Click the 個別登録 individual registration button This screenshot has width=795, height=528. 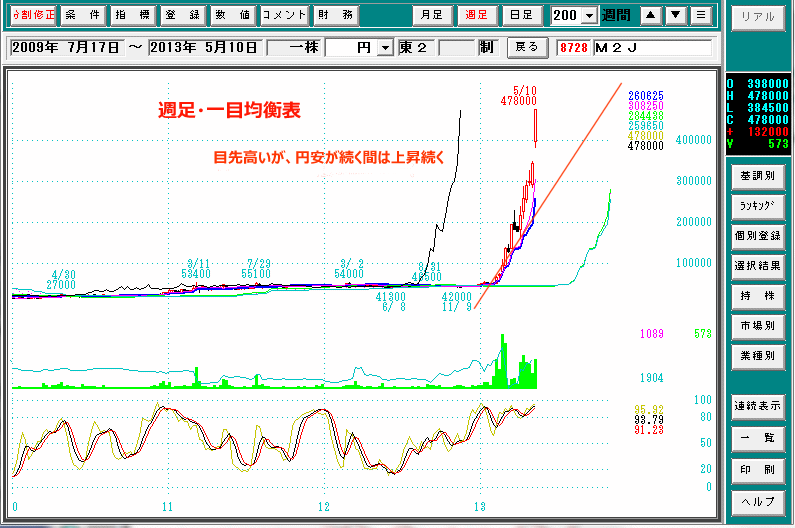coord(758,236)
